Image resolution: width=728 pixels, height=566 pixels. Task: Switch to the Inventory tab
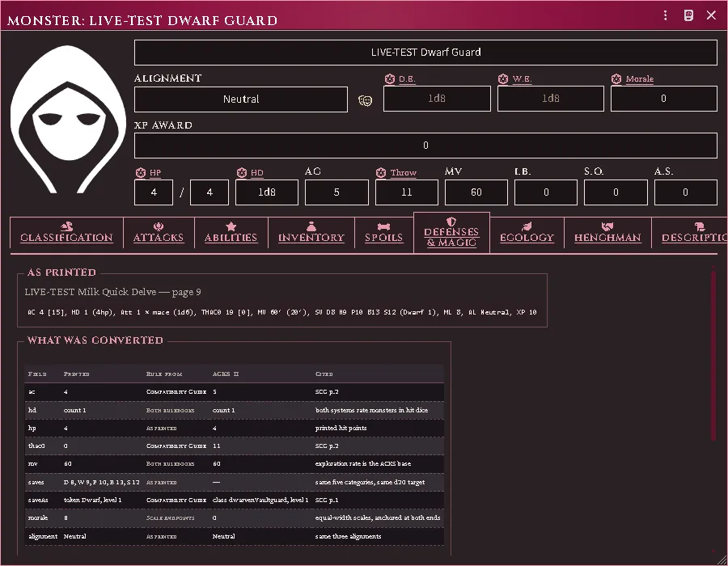pos(311,232)
